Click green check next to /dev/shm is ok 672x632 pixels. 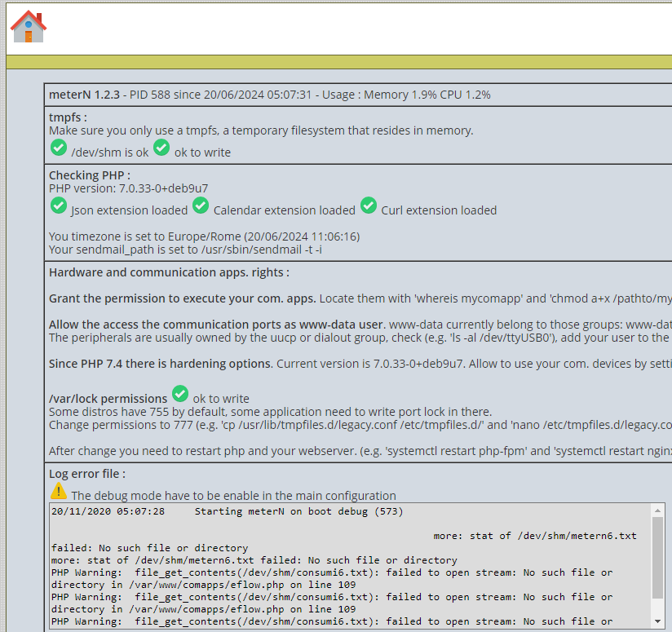(59, 148)
